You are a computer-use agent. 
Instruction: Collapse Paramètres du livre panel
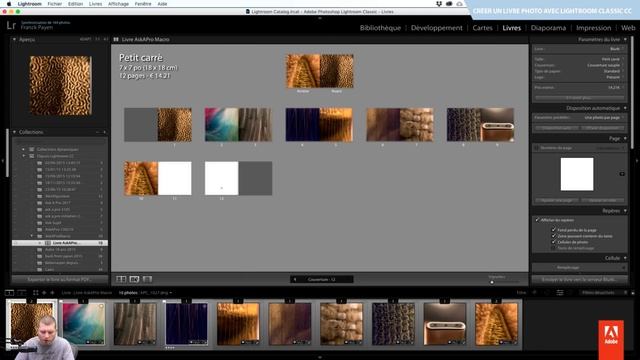(x=625, y=40)
